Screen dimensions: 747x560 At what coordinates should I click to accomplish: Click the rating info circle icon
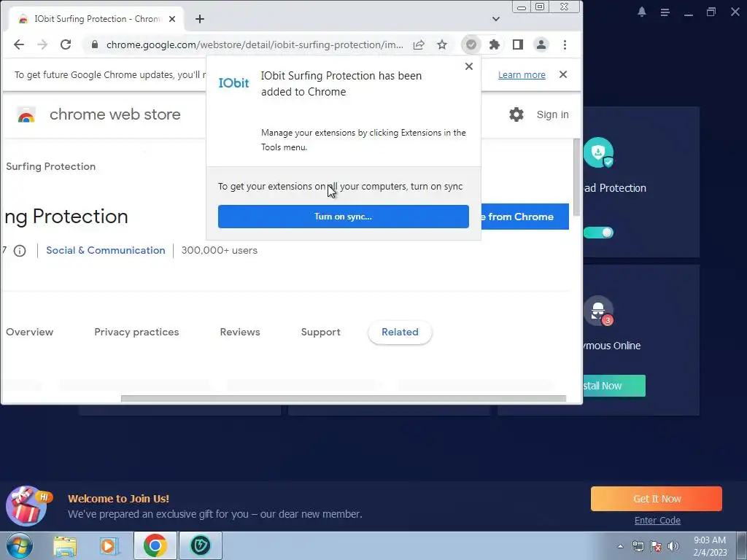20,251
